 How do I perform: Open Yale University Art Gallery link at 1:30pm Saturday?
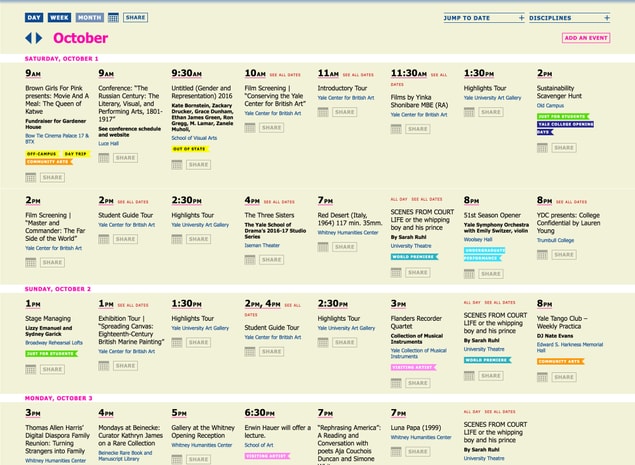pyautogui.click(x=491, y=98)
